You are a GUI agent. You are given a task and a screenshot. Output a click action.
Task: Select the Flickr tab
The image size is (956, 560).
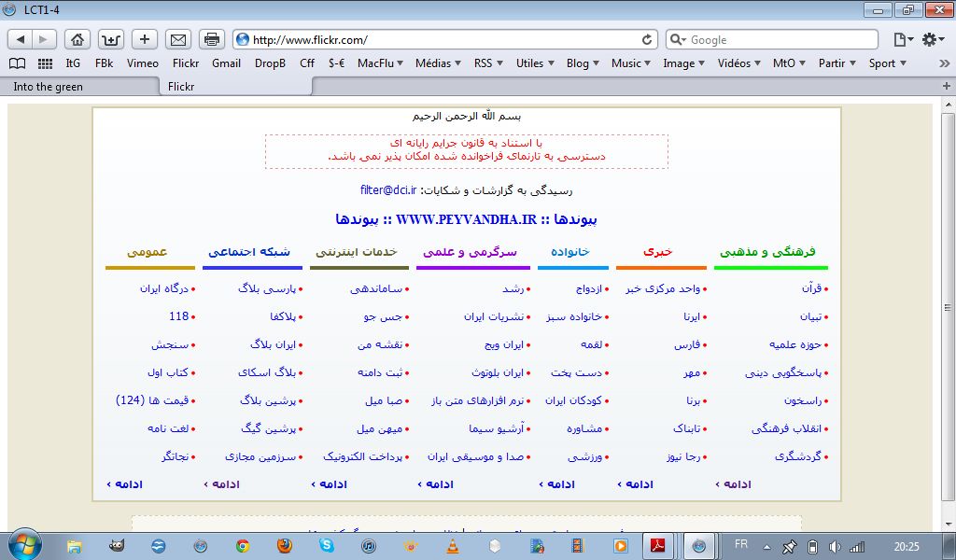pos(236,87)
